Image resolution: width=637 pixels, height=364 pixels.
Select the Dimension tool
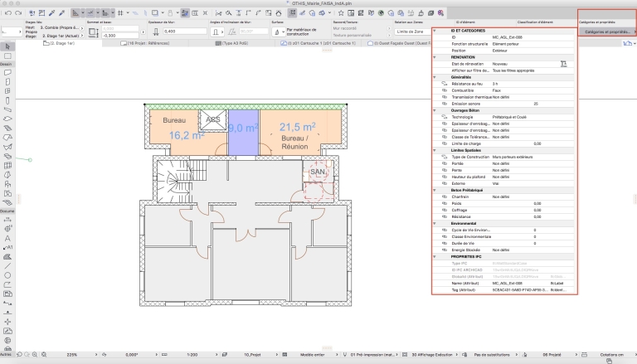coord(7,220)
